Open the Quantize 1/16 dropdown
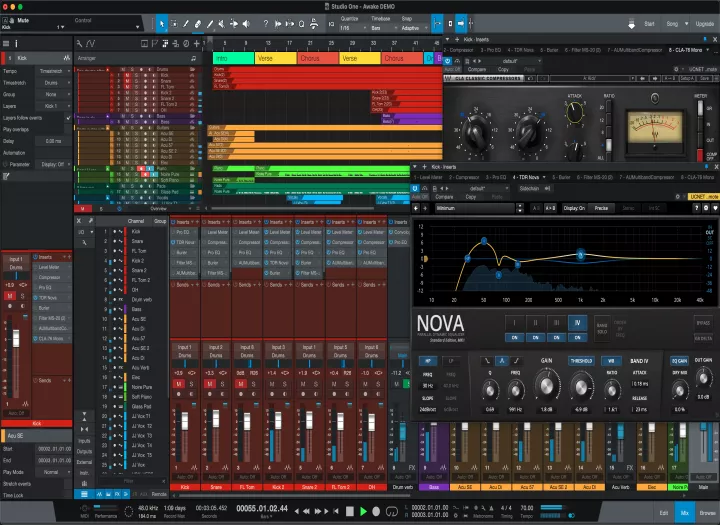720x525 pixels. [353, 28]
